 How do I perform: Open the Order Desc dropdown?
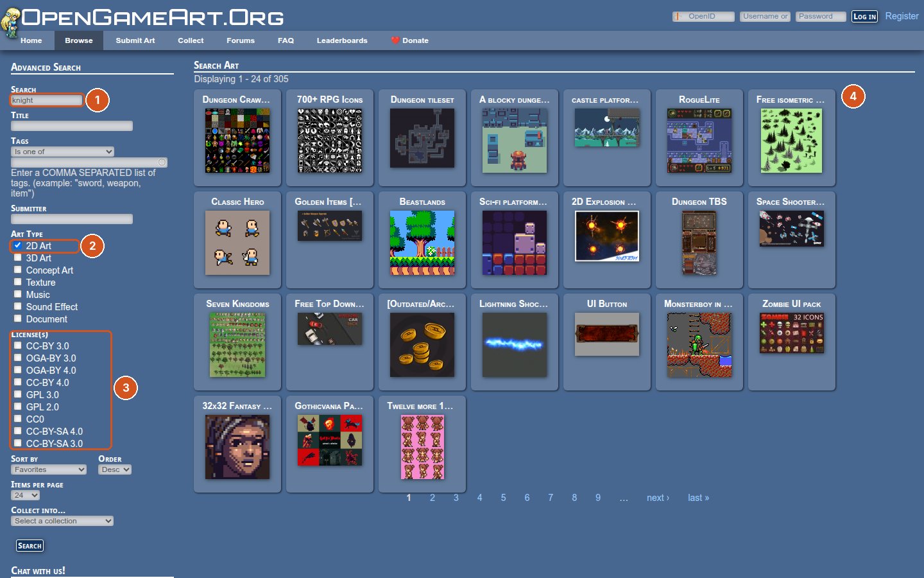point(115,469)
